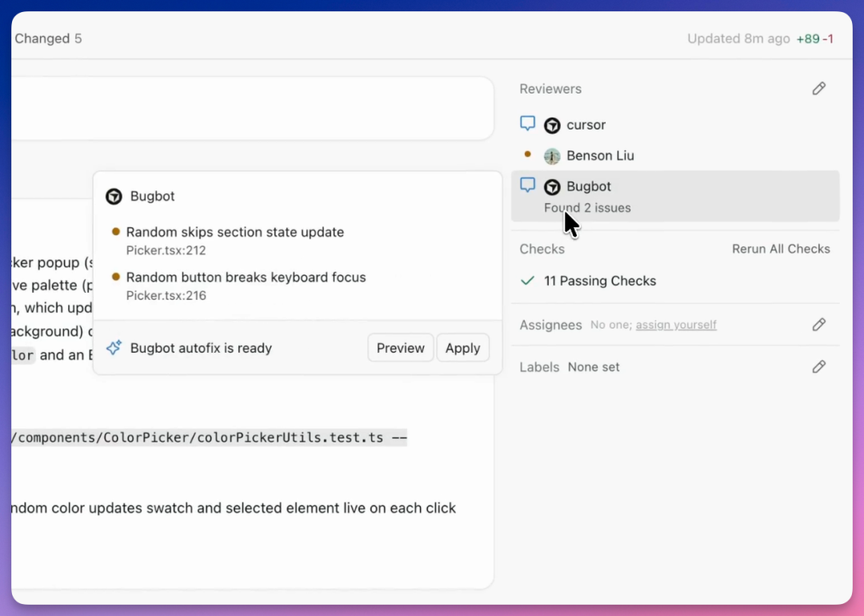Click the green checkmark beside Passing Checks
Image resolution: width=864 pixels, height=616 pixels.
click(527, 281)
